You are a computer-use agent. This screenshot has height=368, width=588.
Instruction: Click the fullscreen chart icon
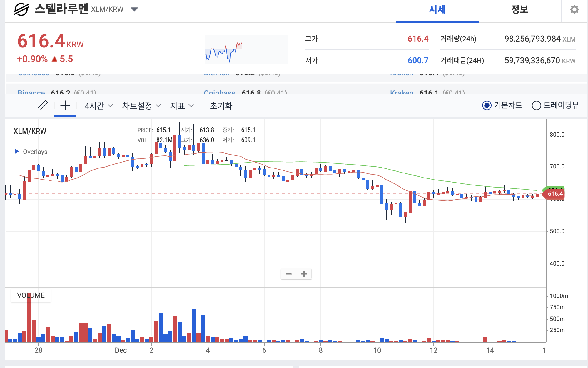tap(21, 105)
